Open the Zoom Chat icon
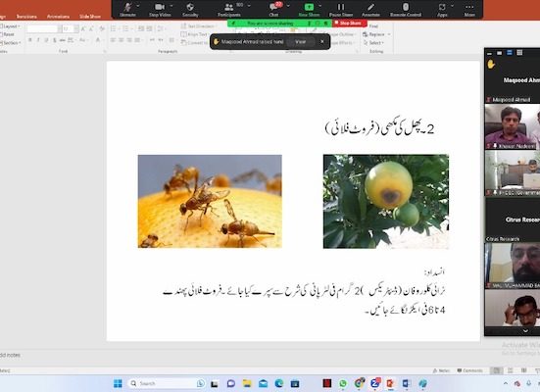Screen dimensions: 540x392 tap(273, 7)
